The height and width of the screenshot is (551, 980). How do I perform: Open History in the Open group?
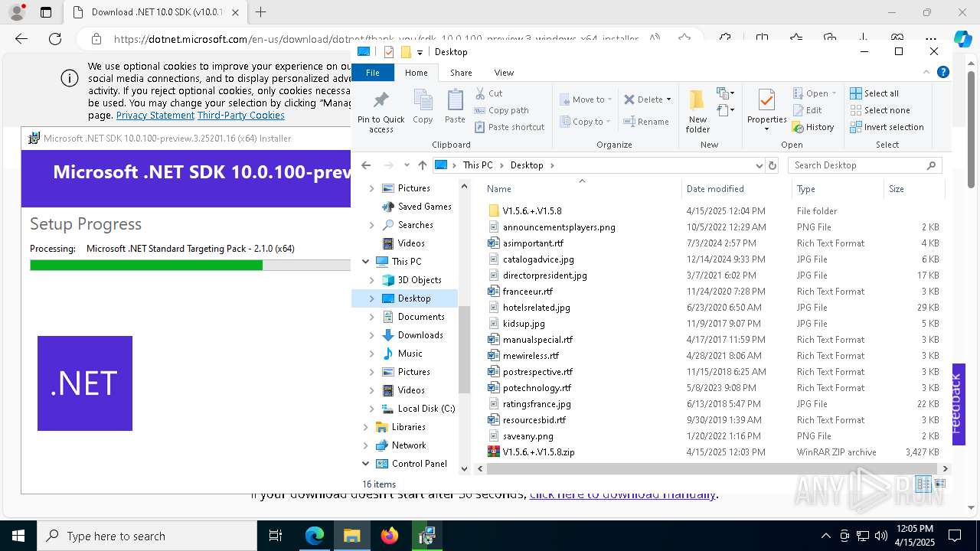(x=813, y=127)
